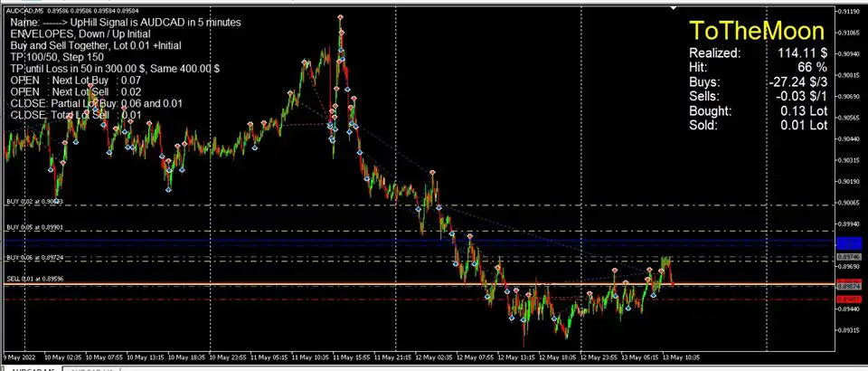Select the SELL 0.01 at 0.89596 order label
Screen dimensions: 868x371
coord(34,280)
